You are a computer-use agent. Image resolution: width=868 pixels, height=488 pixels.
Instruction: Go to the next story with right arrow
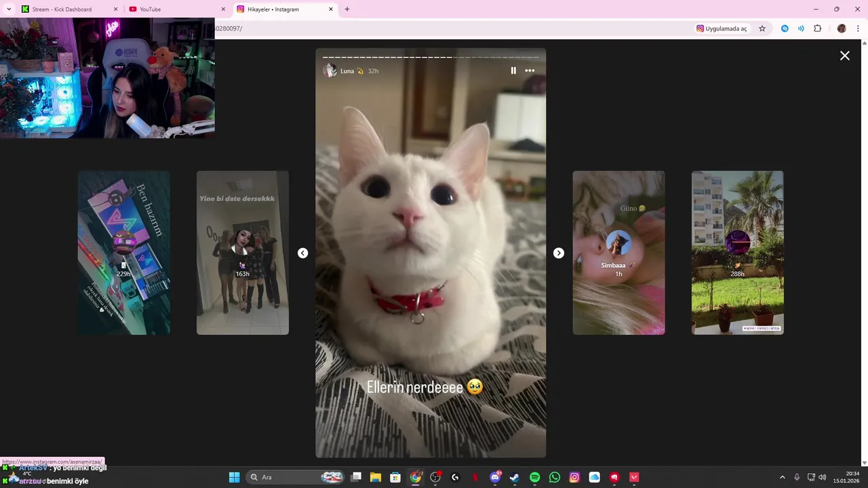tap(559, 253)
